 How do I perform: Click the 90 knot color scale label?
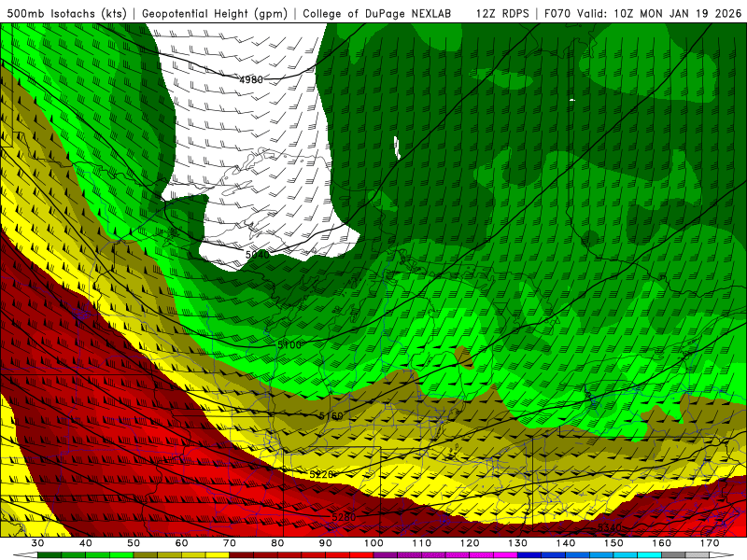tap(326, 543)
